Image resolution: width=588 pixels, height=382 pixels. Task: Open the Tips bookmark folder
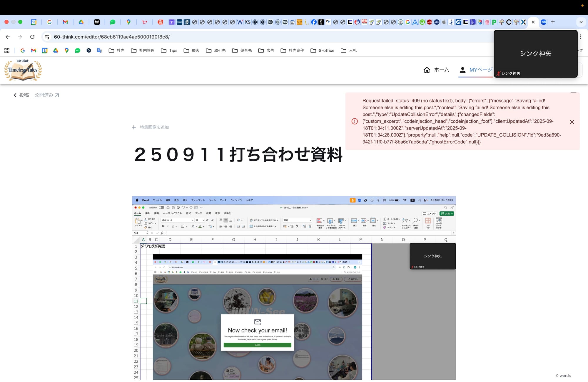click(x=169, y=51)
